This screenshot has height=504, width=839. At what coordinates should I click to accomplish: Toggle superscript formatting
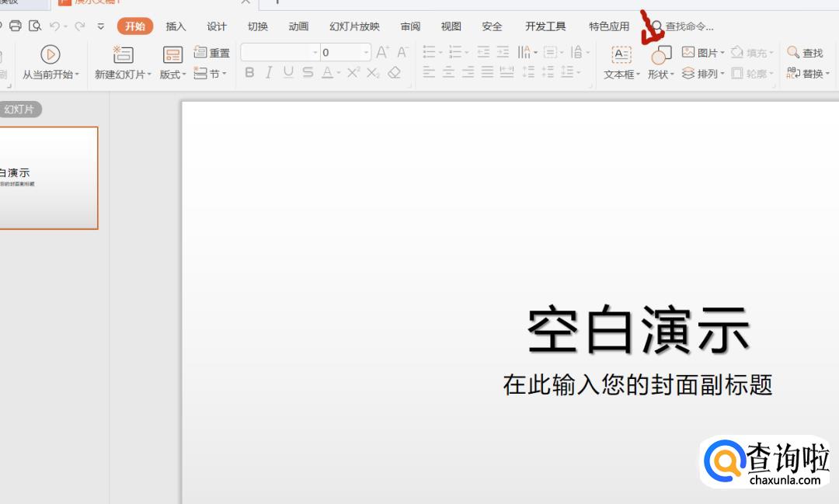tap(353, 72)
